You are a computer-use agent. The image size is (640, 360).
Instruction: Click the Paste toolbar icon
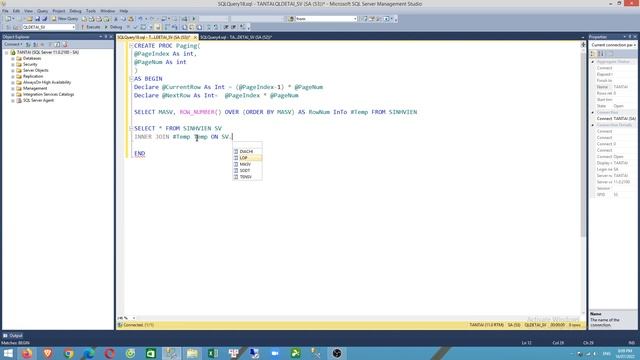click(x=131, y=19)
